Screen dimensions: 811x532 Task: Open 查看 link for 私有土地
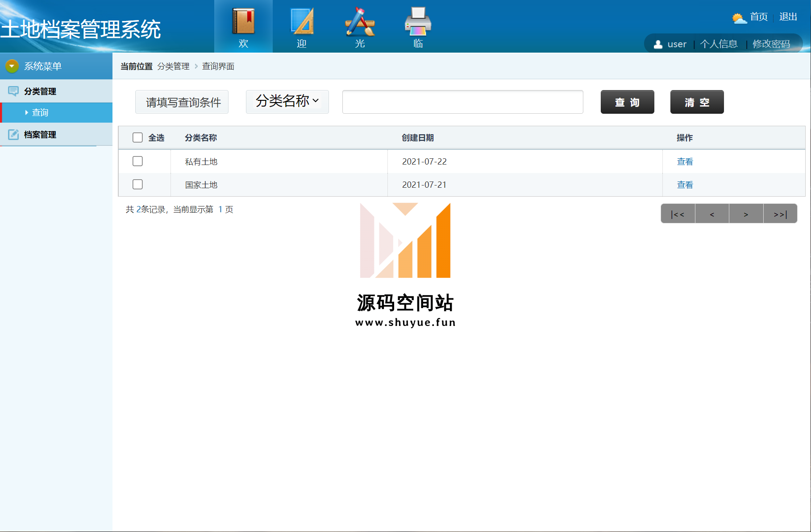pyautogui.click(x=685, y=161)
